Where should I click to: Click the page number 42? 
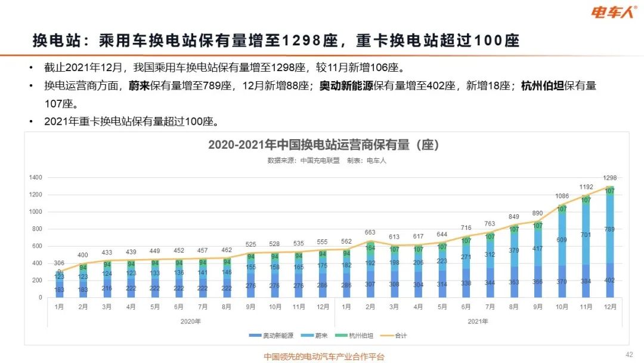click(629, 355)
